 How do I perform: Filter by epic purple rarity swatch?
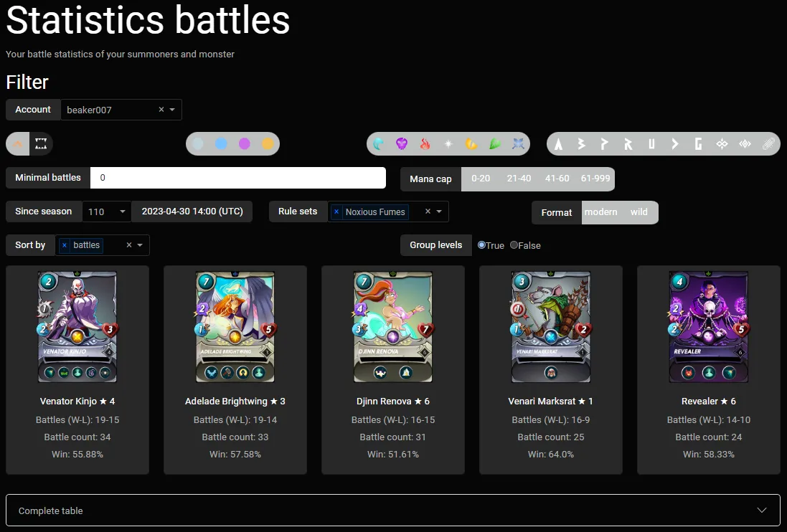(x=245, y=144)
